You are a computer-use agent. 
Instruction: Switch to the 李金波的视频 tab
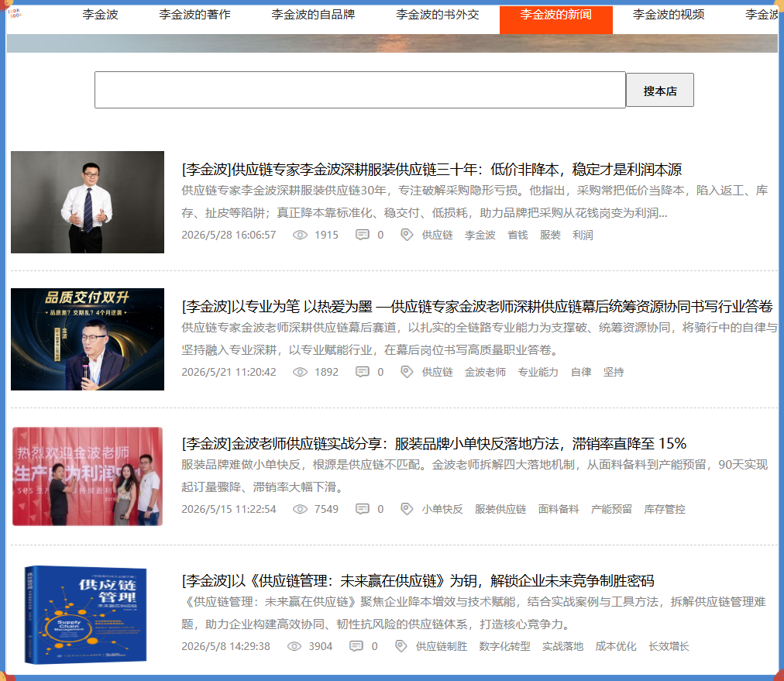coord(669,15)
